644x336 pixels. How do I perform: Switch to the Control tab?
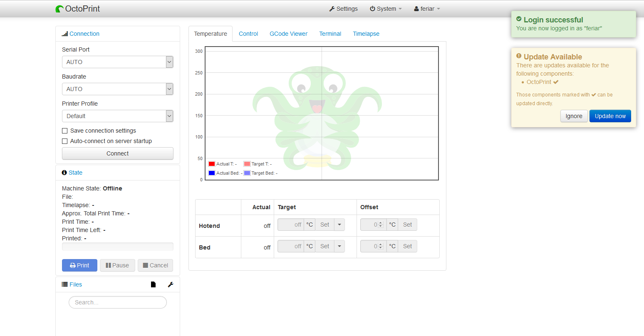point(248,34)
